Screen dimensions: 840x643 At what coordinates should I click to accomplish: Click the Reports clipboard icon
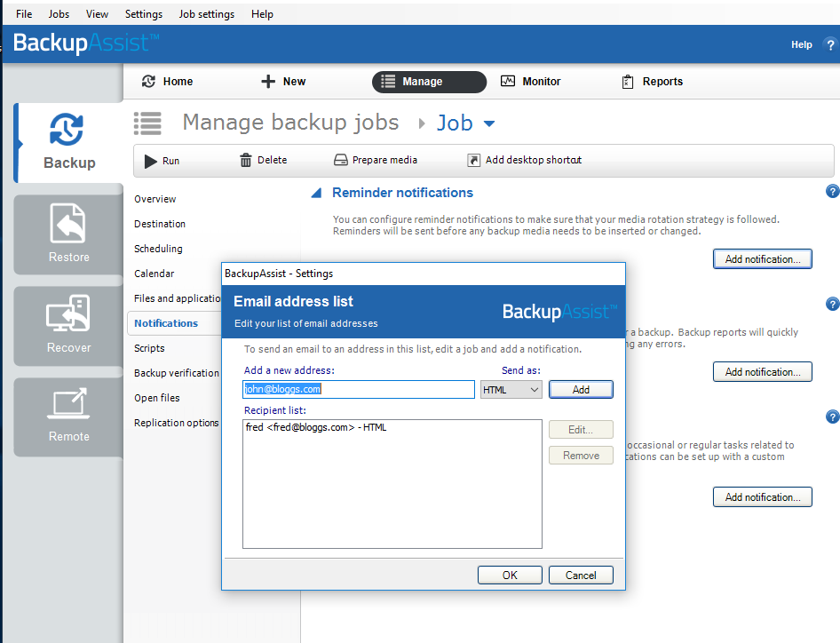[627, 82]
